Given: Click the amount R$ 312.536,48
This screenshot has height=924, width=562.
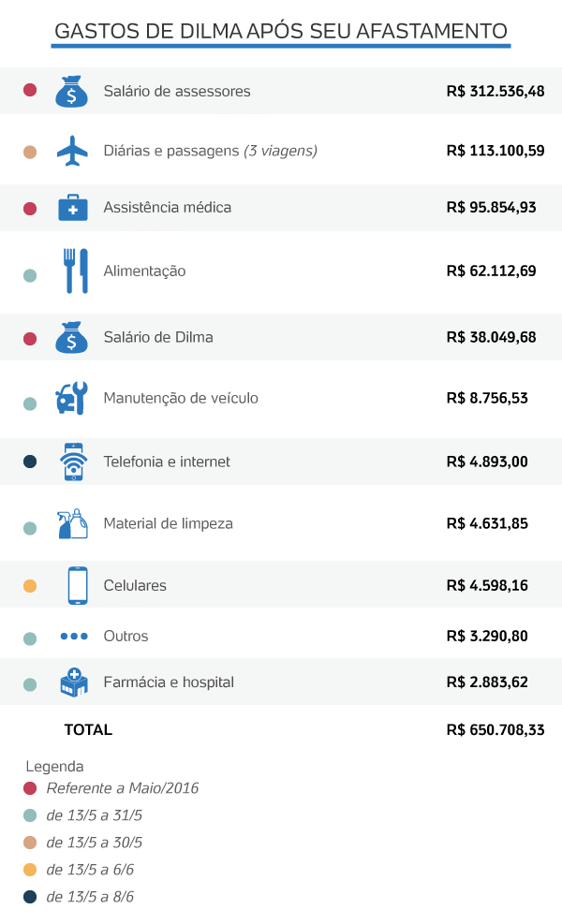Looking at the screenshot, I should click(x=495, y=92).
